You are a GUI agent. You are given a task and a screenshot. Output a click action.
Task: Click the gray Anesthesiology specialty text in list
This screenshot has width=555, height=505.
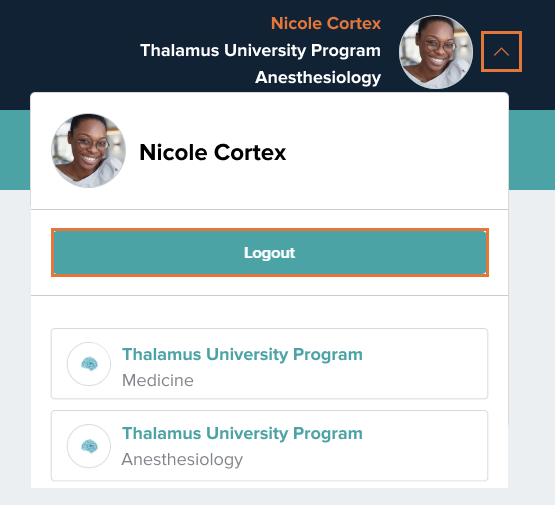(x=182, y=459)
